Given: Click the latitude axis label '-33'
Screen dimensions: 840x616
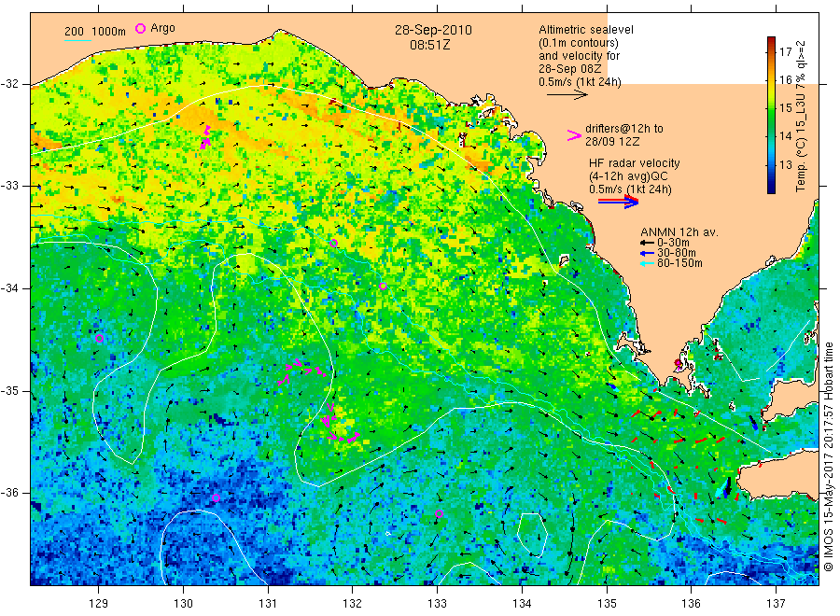Looking at the screenshot, I should click(9, 186).
